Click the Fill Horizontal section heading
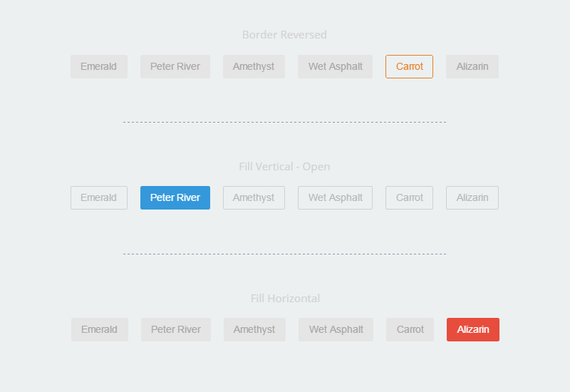Screen dimensions: 570x392 click(x=285, y=298)
